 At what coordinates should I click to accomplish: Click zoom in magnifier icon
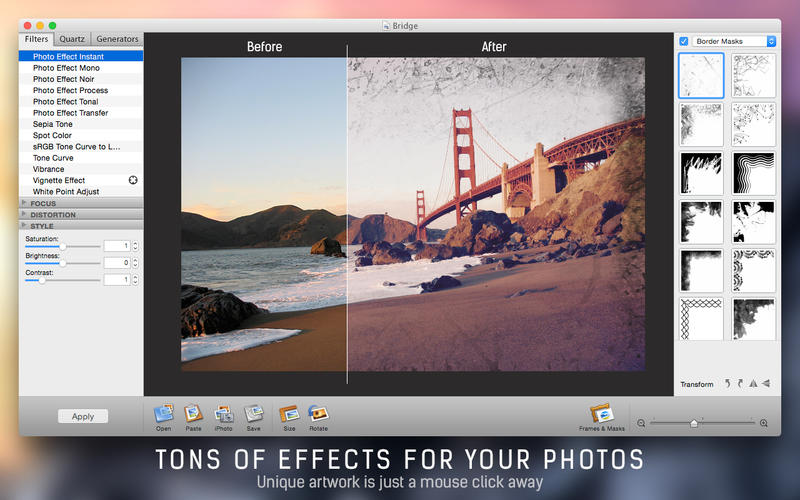point(764,423)
